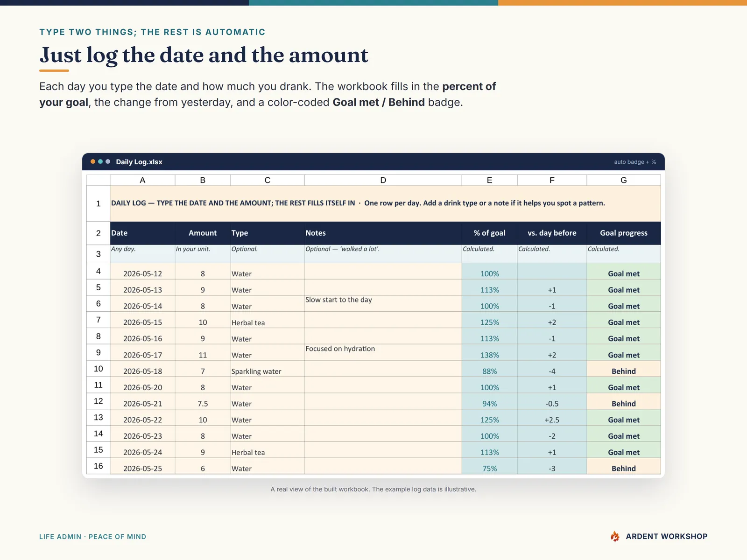Click the gray window dot in title bar
747x560 pixels.
(x=108, y=161)
